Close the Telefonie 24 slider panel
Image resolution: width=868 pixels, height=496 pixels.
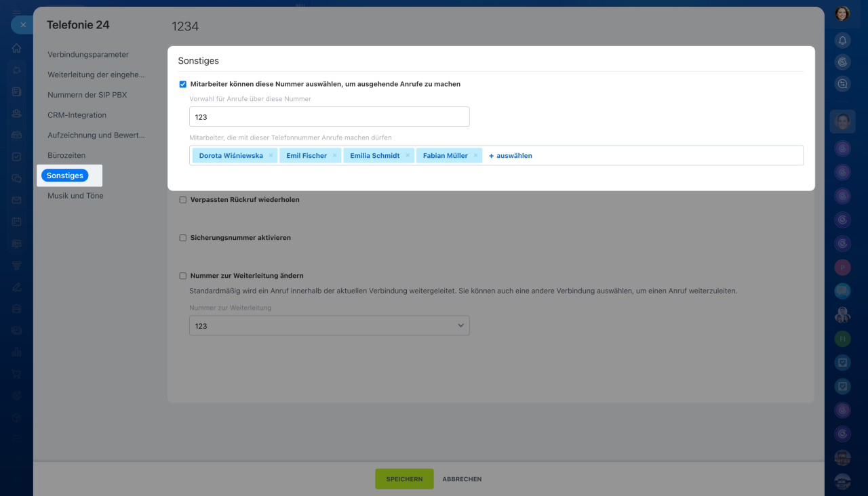pyautogui.click(x=22, y=25)
